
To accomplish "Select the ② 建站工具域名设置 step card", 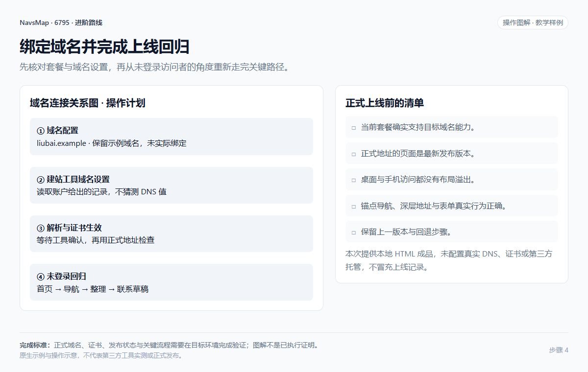I will click(x=171, y=185).
